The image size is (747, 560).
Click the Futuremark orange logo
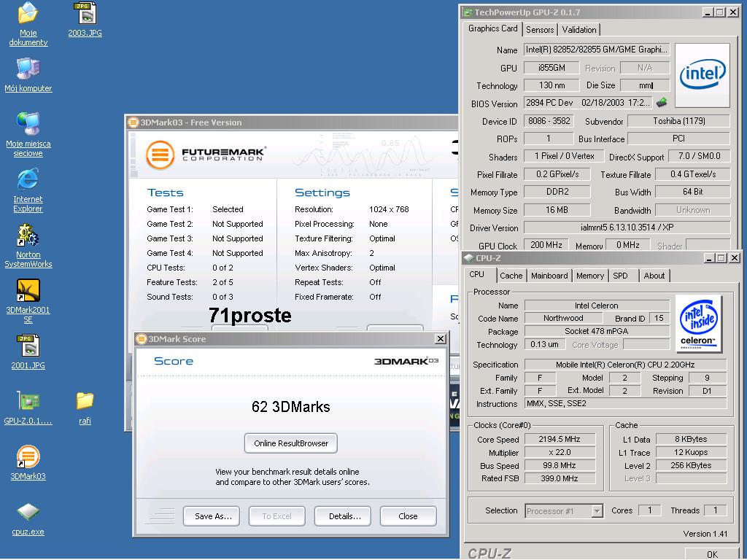tap(160, 155)
